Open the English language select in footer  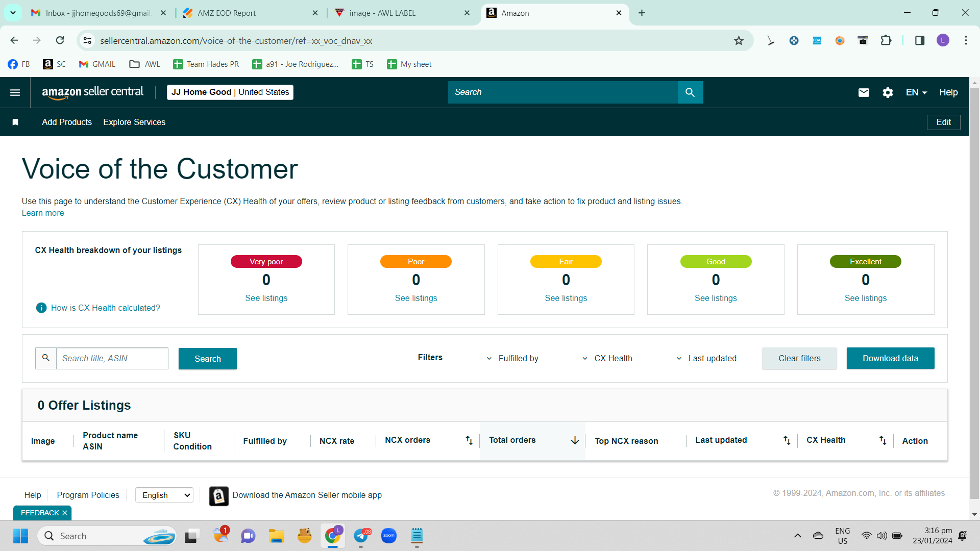164,495
